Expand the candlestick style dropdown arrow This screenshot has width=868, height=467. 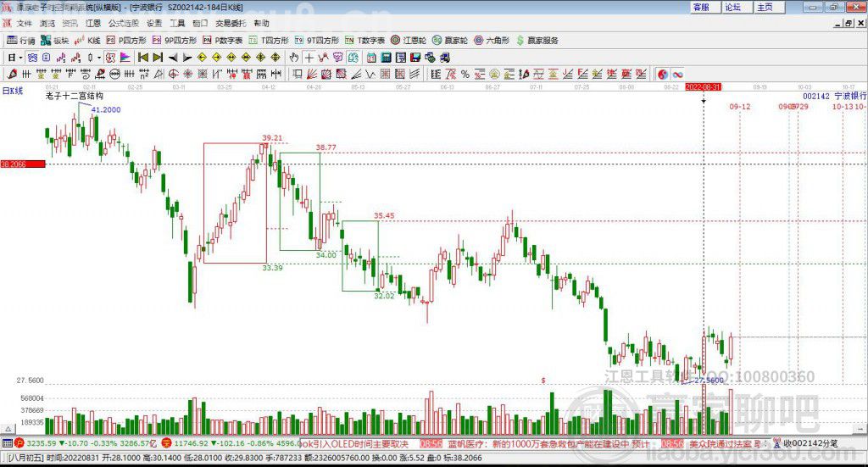[99, 58]
